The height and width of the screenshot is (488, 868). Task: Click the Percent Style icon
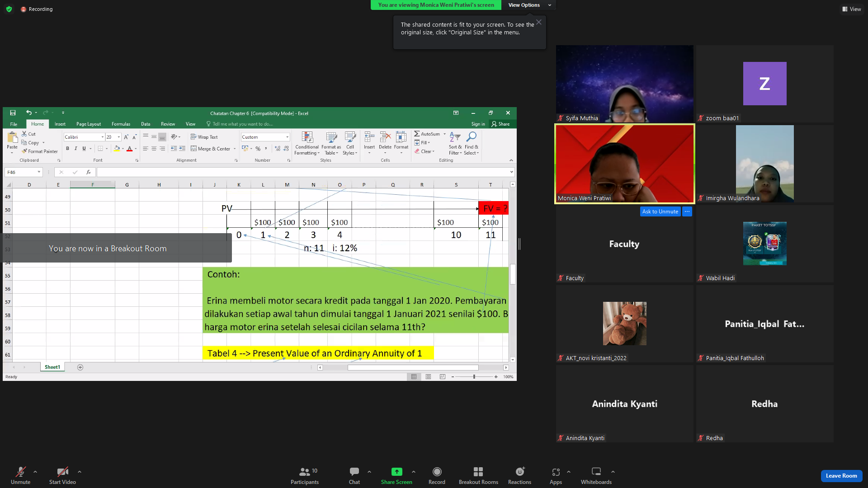point(258,149)
